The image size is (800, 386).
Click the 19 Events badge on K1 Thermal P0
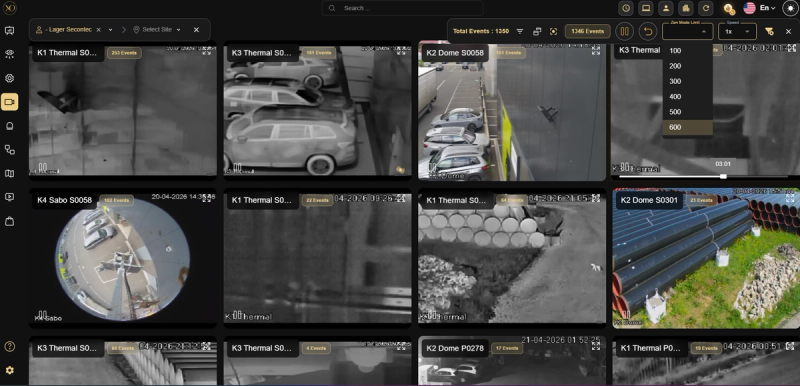coord(706,348)
